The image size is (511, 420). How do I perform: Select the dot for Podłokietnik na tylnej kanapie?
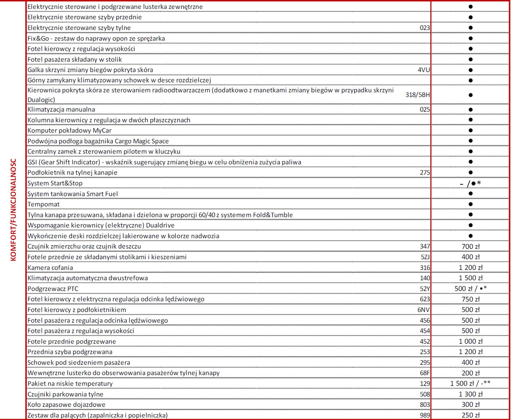tap(470, 172)
